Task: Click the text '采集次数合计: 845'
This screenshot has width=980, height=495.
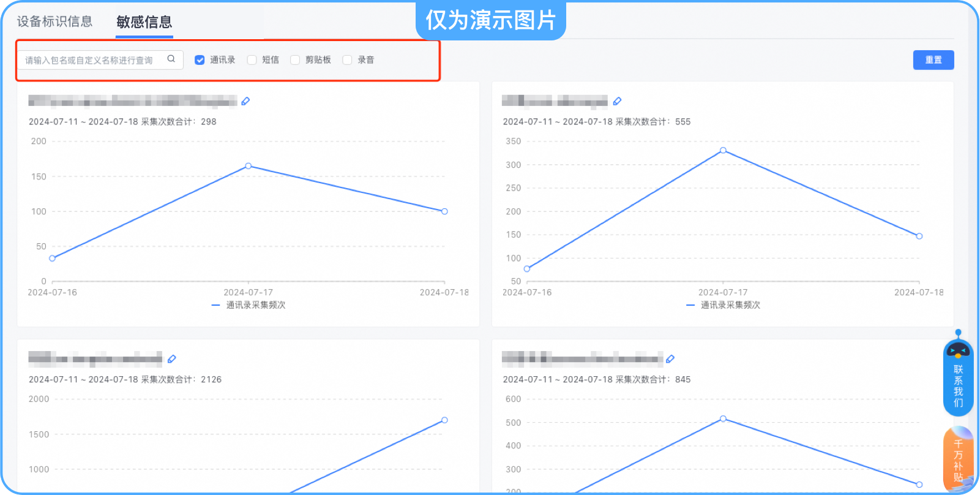Action: coord(653,380)
